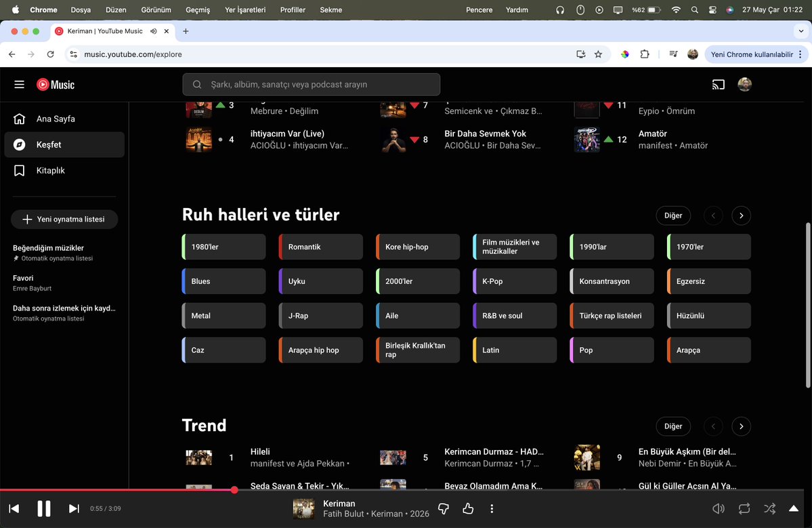812x528 pixels.
Task: Skip to previous track
Action: tap(14, 508)
